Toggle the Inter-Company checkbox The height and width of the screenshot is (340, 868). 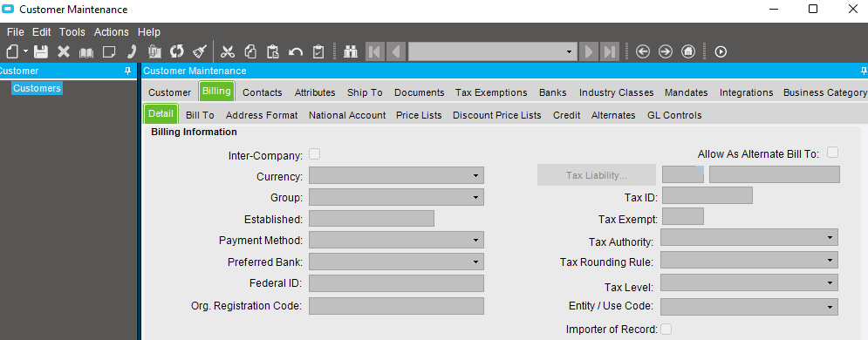[314, 154]
